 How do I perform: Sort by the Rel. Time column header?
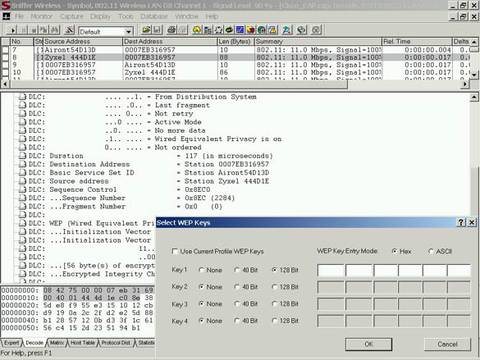pyautogui.click(x=416, y=41)
